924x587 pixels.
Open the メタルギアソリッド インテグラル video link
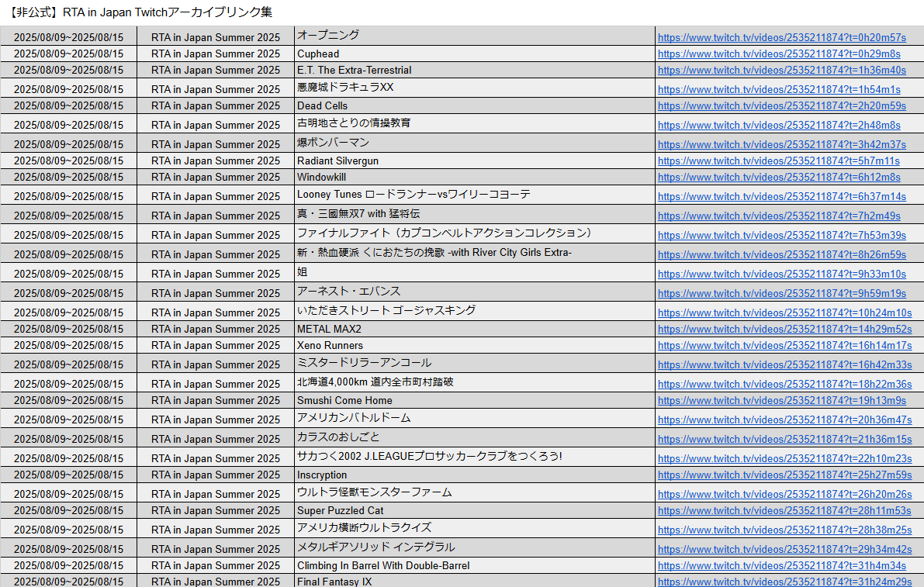pos(784,550)
